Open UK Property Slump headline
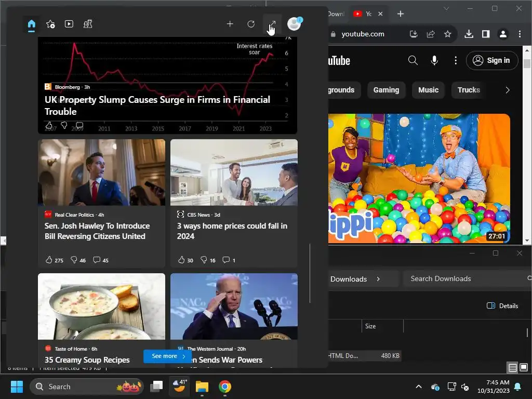 click(157, 105)
